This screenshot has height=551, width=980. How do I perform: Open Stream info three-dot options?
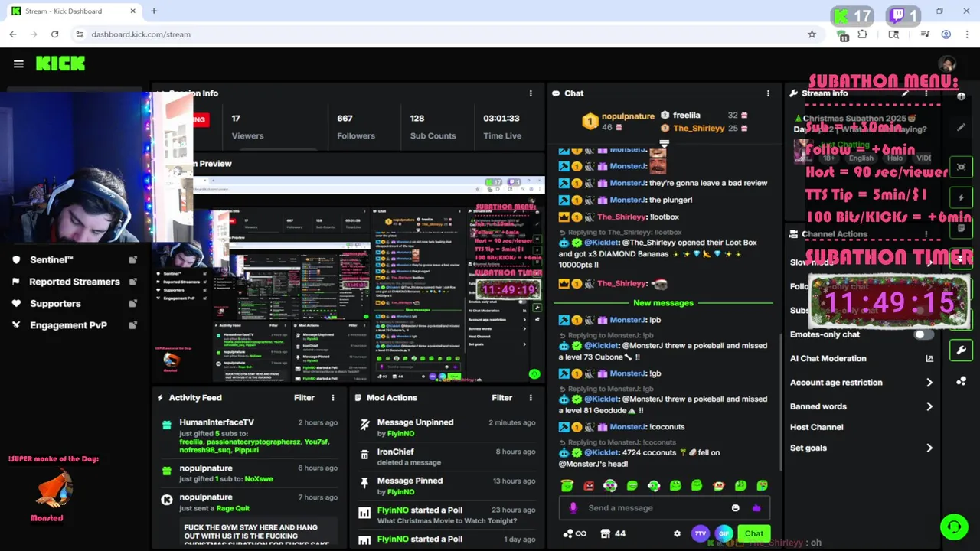pos(926,93)
